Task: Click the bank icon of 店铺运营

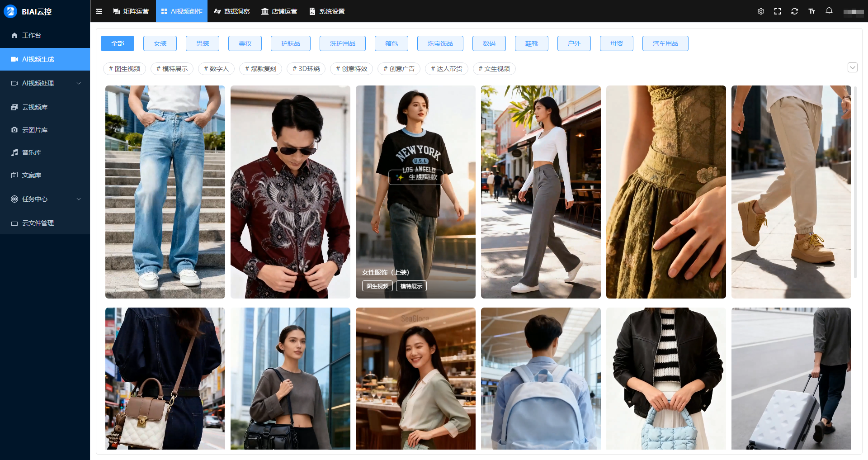Action: tap(265, 11)
